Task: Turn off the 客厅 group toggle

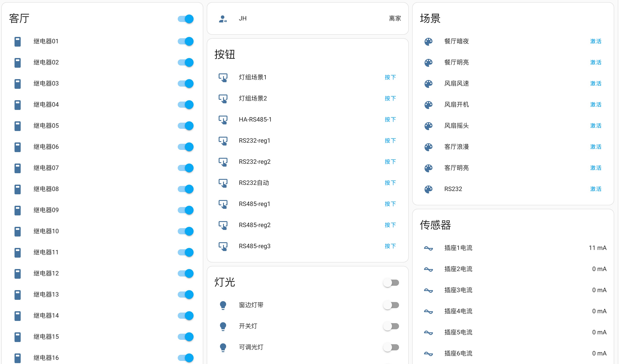Action: click(x=185, y=19)
